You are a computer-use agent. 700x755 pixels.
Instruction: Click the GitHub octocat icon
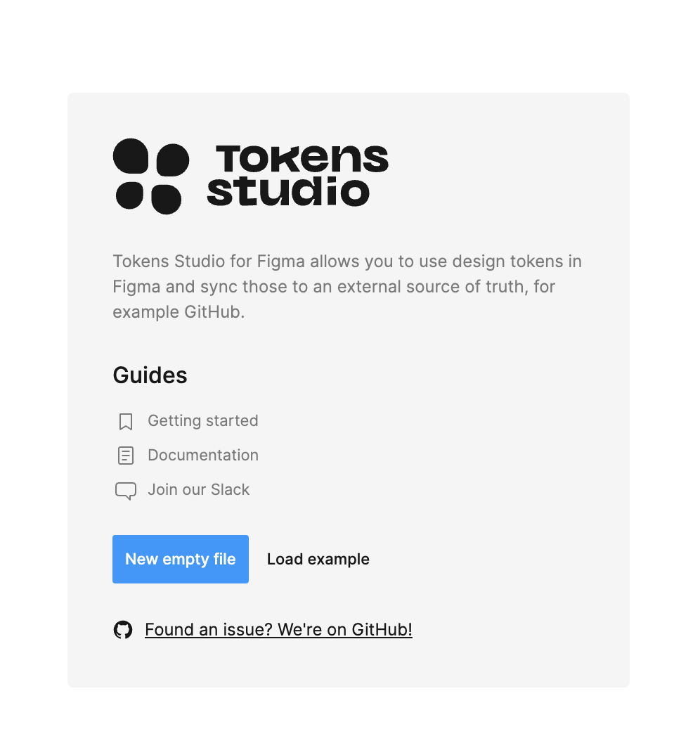click(x=123, y=629)
